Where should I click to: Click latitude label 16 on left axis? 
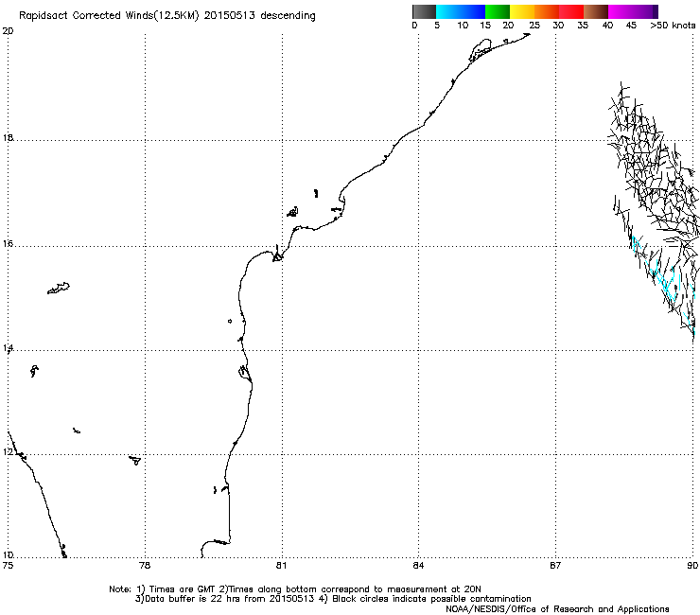tap(8, 244)
